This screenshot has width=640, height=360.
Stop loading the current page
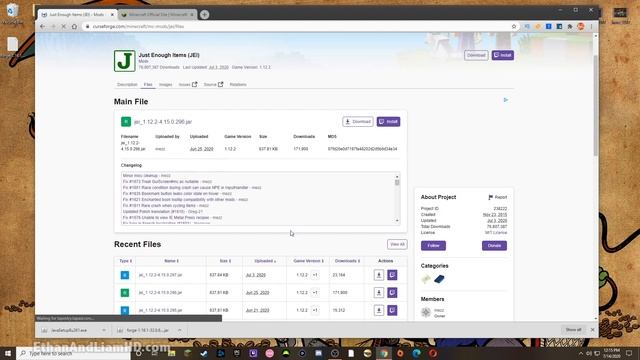pyautogui.click(x=64, y=27)
